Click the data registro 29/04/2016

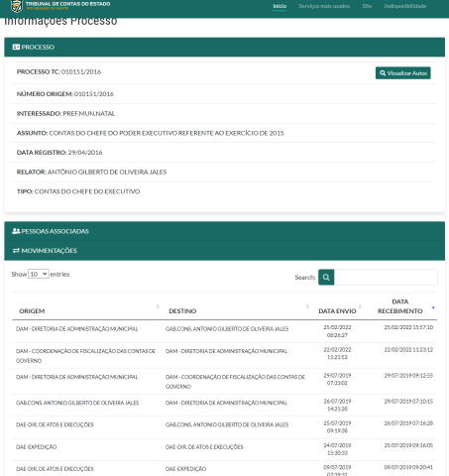point(85,153)
